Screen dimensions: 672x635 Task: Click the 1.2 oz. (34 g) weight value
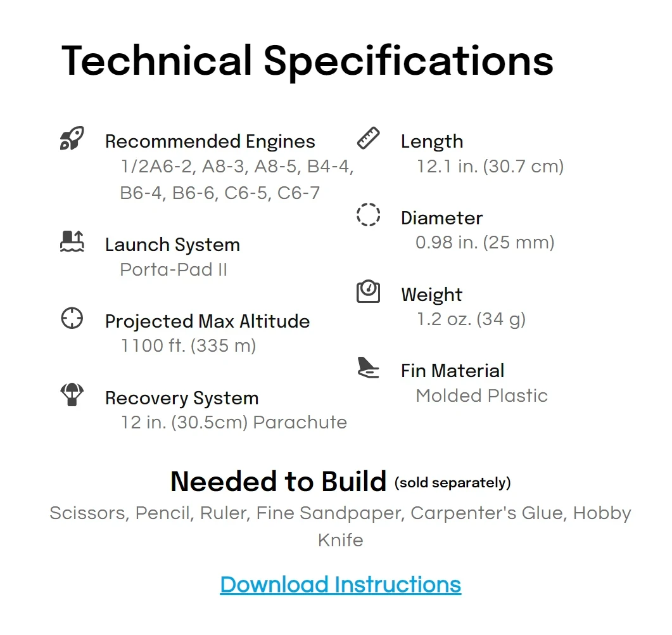pos(471,319)
